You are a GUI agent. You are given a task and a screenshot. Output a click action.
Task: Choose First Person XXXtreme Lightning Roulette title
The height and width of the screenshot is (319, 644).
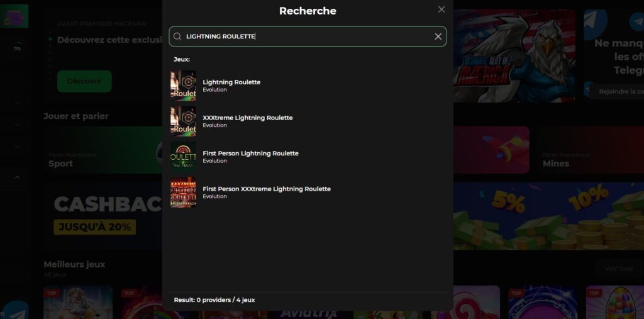tap(266, 189)
